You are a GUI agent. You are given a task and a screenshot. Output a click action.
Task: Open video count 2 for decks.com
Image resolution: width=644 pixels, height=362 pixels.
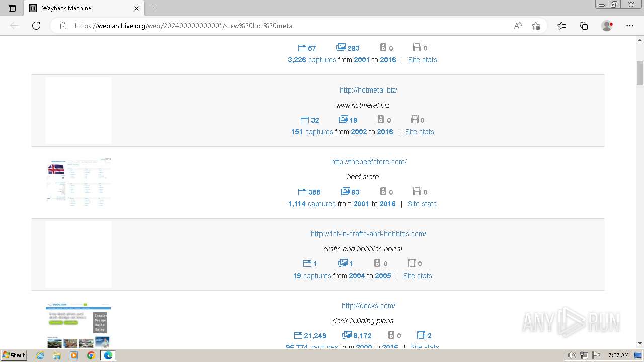425,335
